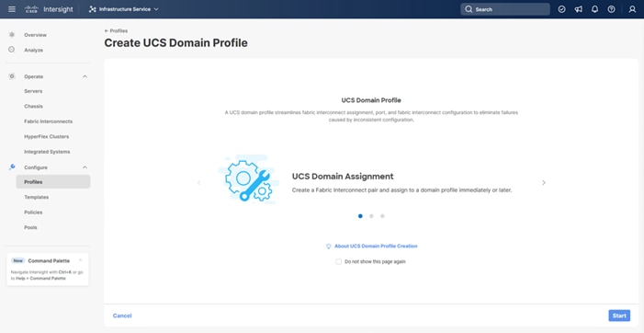Open Pools under Configure
The image size is (644, 333).
(x=30, y=227)
